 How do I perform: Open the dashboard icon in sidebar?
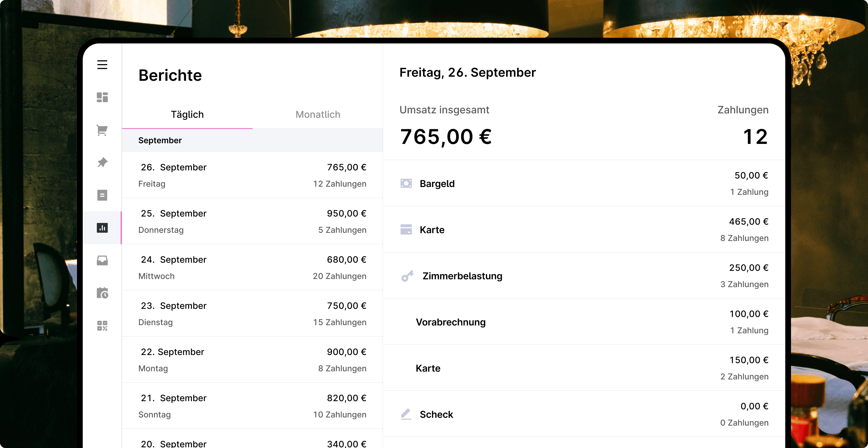click(x=102, y=97)
